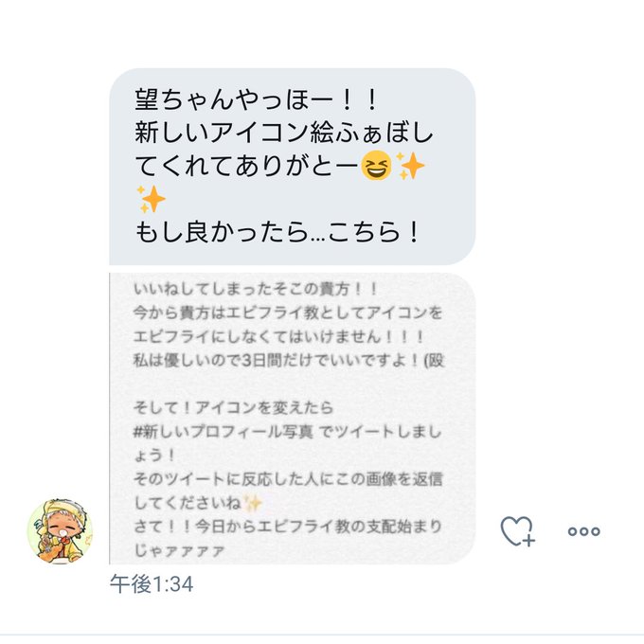Click the faint sparkles emoji inside the attached image
Screen dimensions: 644x644
coord(253,503)
